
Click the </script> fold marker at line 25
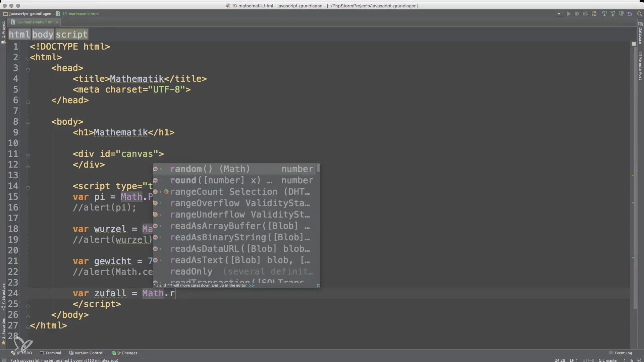point(28,305)
